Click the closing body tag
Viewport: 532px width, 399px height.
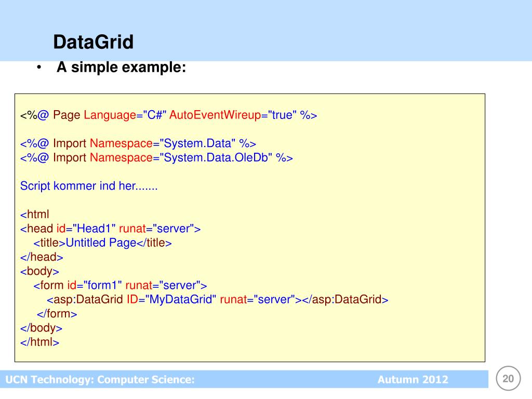tap(41, 328)
